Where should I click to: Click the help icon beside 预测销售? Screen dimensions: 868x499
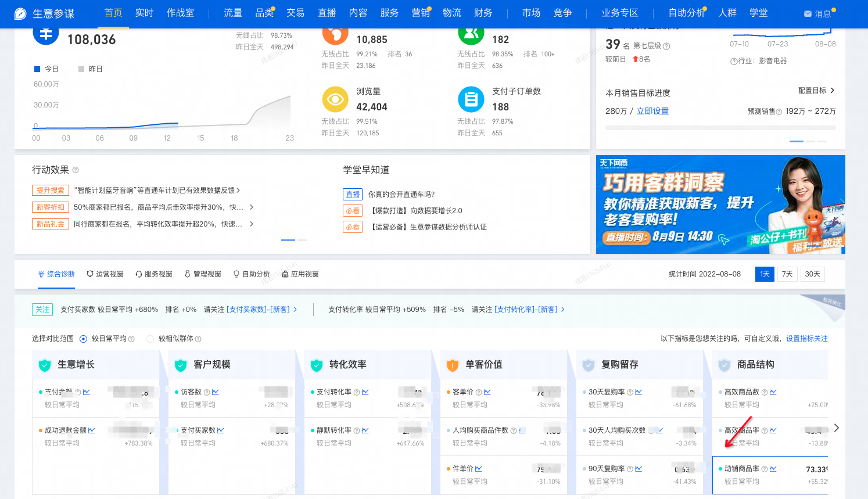779,112
